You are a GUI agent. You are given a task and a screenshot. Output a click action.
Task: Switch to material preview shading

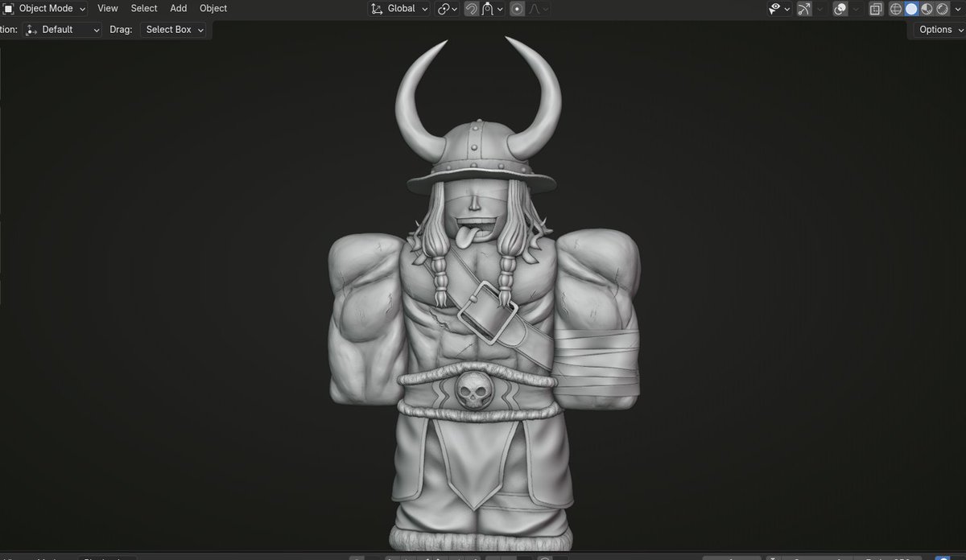[927, 9]
